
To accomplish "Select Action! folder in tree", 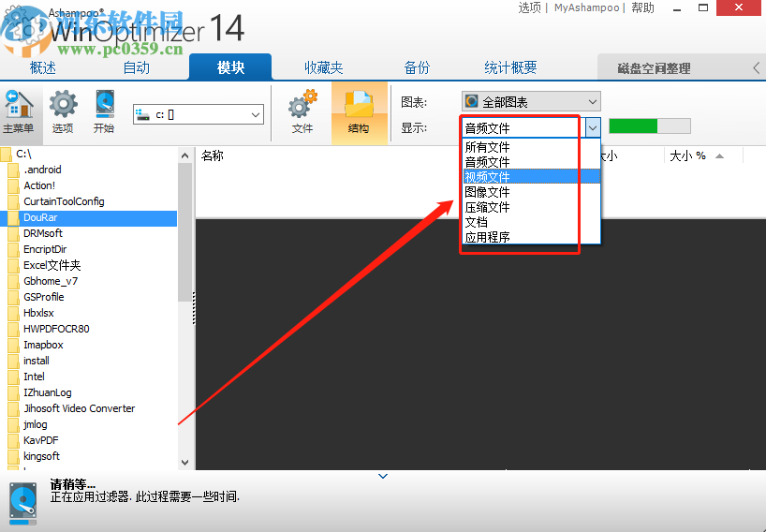I will [39, 185].
